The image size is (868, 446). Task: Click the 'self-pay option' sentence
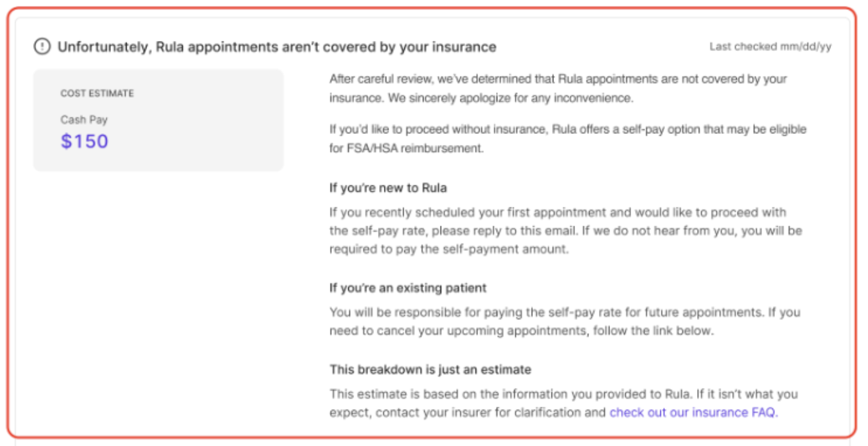(x=568, y=129)
